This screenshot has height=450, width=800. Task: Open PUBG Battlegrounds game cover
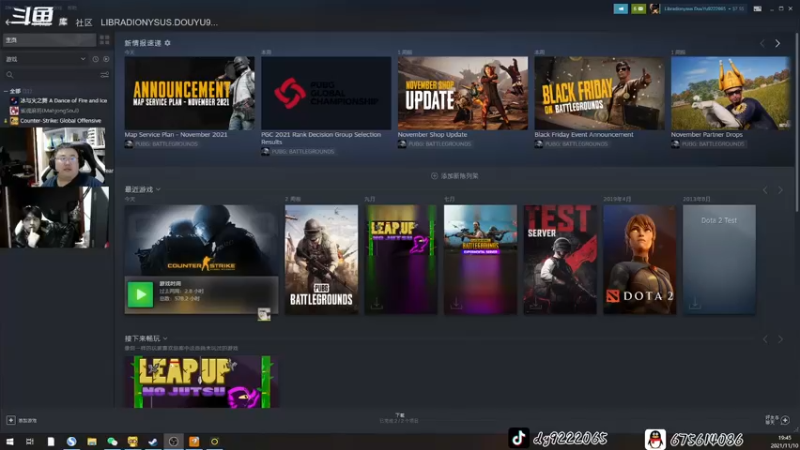321,260
